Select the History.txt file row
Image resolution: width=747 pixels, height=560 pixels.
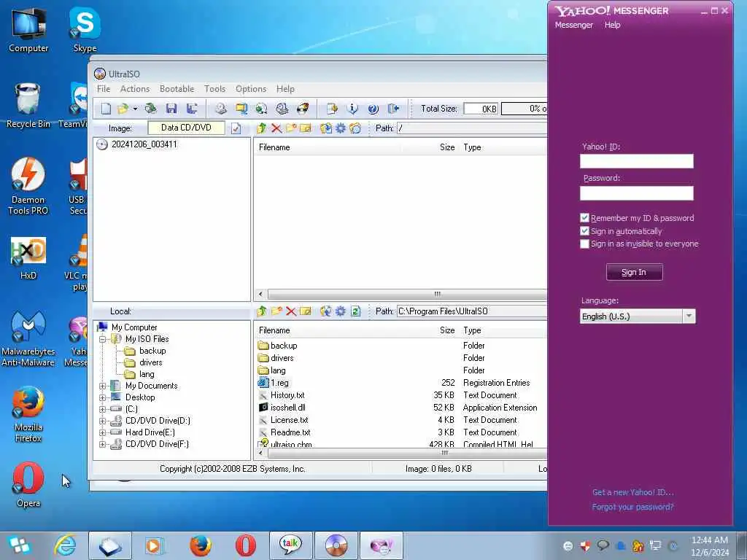pos(401,395)
